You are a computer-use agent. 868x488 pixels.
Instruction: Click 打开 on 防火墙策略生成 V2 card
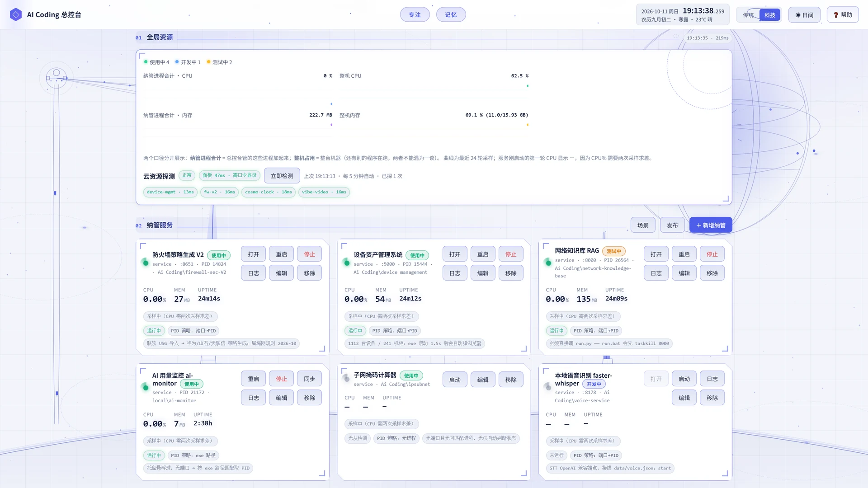click(x=254, y=254)
